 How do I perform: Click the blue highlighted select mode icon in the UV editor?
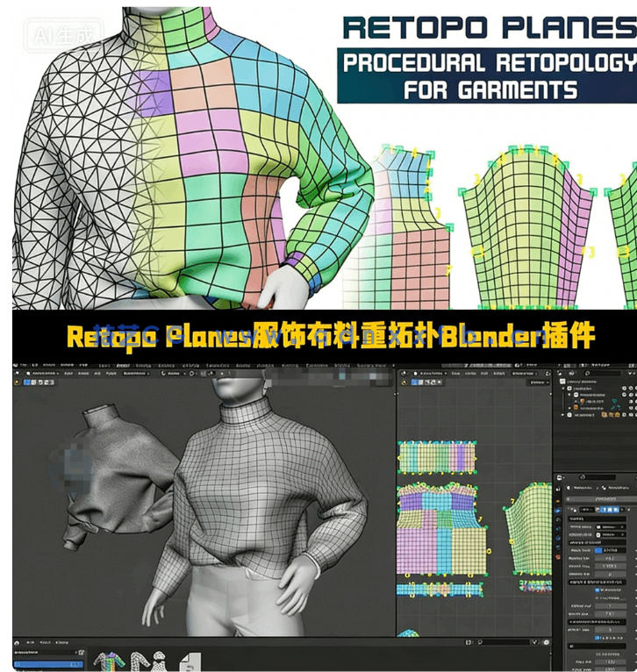(x=414, y=382)
